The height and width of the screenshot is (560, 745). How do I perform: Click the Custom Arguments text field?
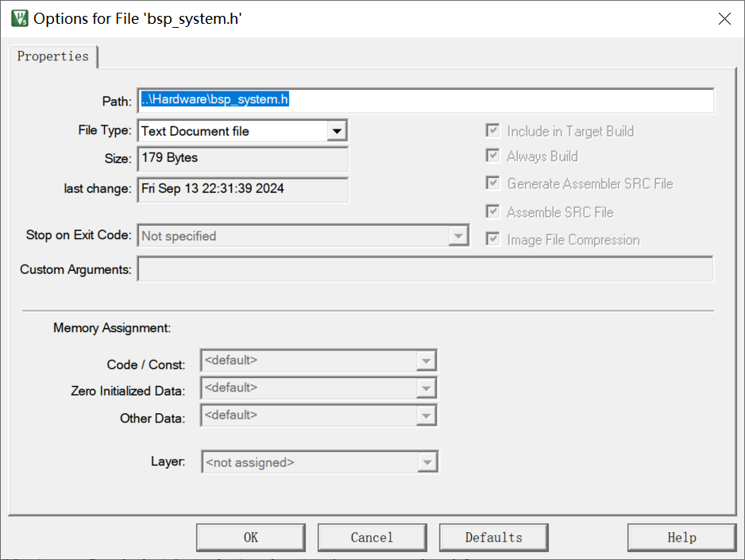tap(425, 269)
